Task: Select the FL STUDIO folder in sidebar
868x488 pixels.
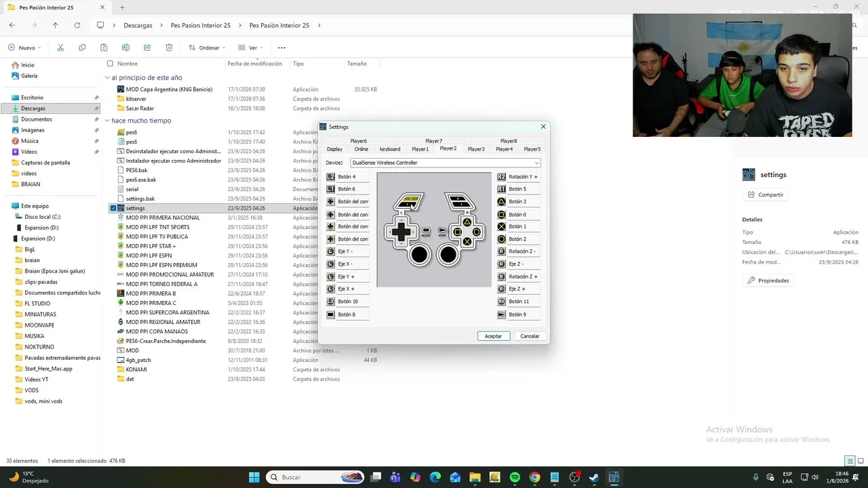Action: click(37, 304)
